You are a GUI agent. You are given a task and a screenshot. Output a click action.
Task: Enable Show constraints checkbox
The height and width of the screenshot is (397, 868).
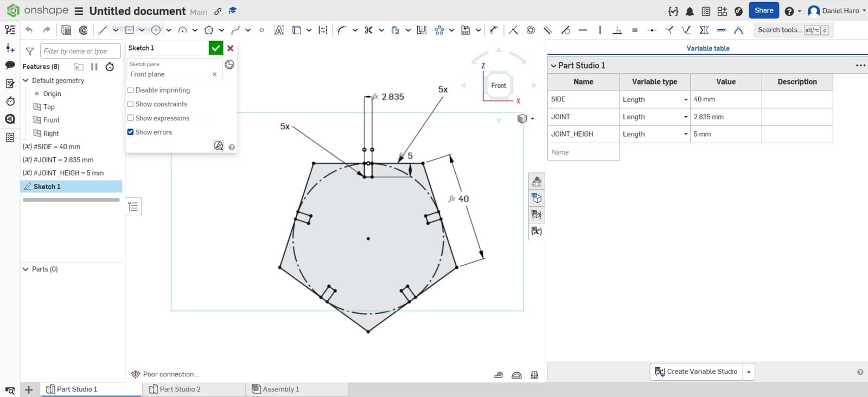[130, 104]
